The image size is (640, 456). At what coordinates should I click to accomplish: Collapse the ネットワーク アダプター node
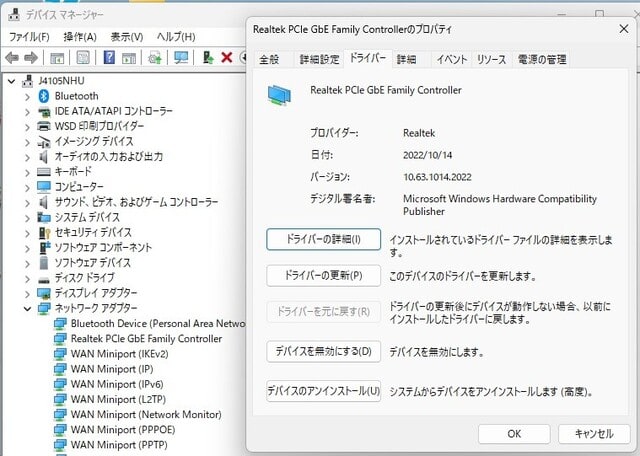click(27, 309)
